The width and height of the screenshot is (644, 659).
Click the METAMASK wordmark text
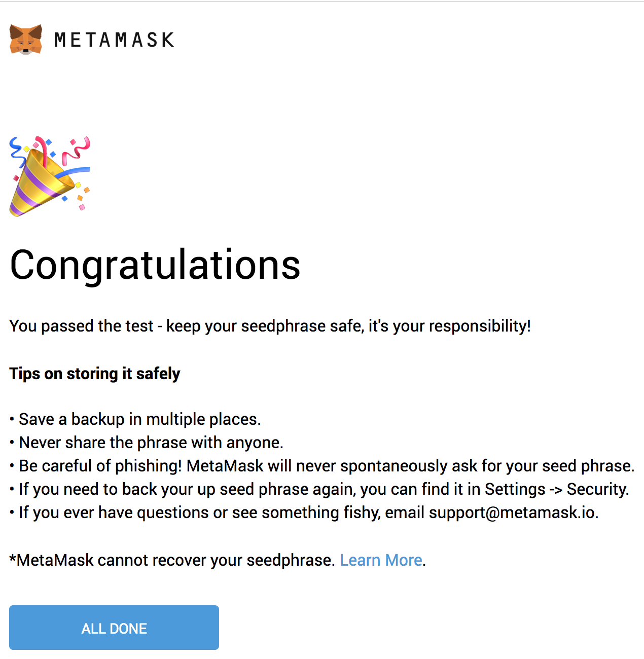(114, 40)
